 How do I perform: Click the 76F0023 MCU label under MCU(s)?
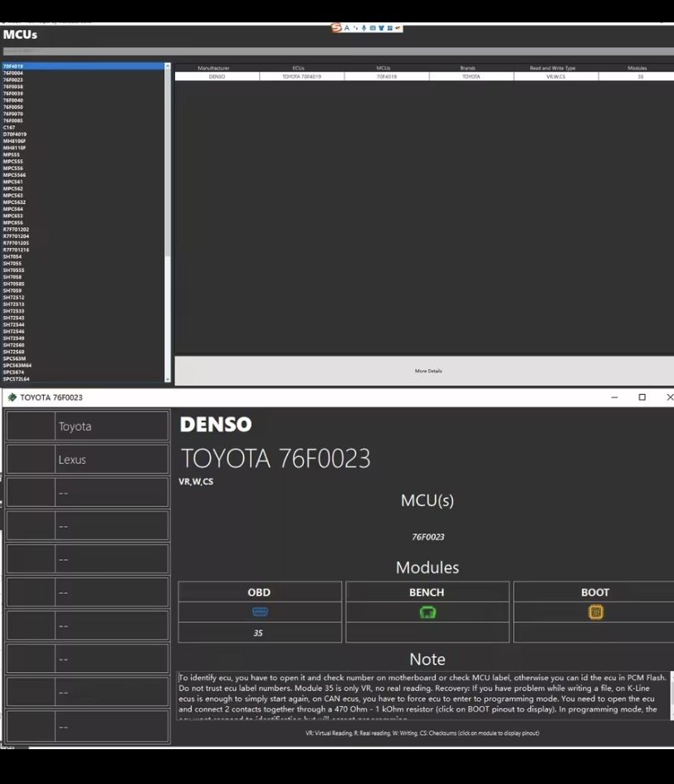427,537
